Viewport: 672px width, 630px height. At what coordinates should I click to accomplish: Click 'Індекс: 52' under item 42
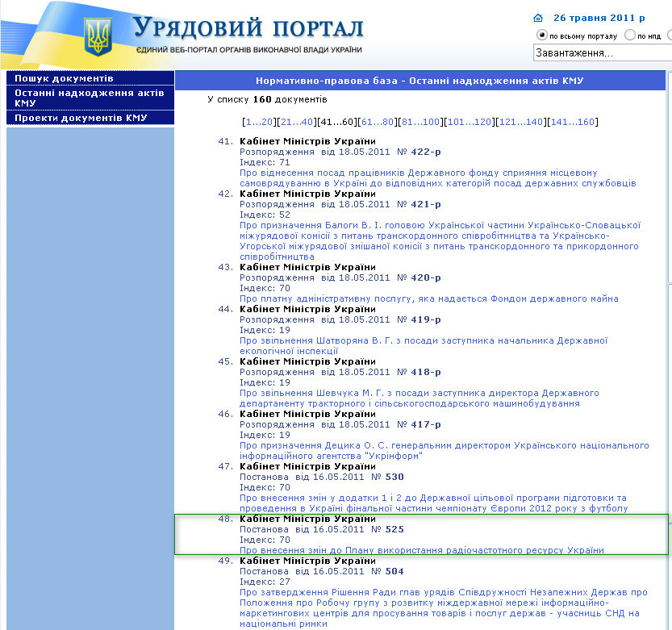coord(265,215)
